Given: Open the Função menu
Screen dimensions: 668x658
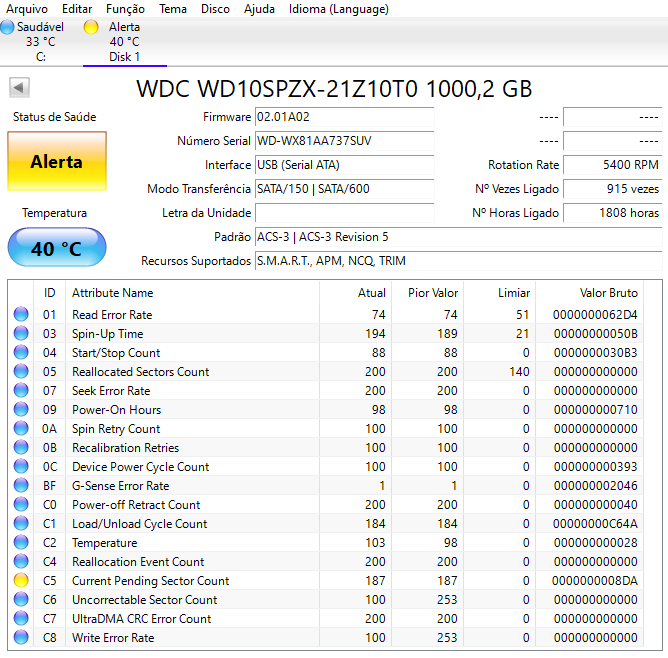Looking at the screenshot, I should pyautogui.click(x=125, y=9).
